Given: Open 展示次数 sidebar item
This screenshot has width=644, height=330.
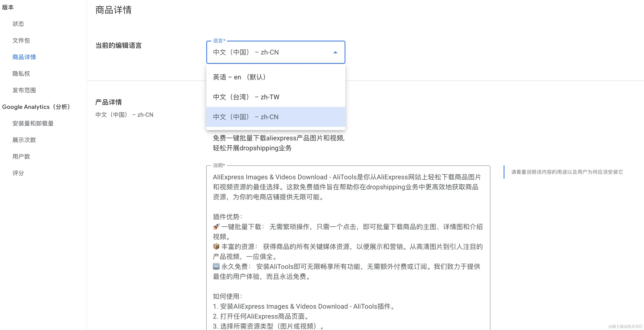Looking at the screenshot, I should point(24,140).
